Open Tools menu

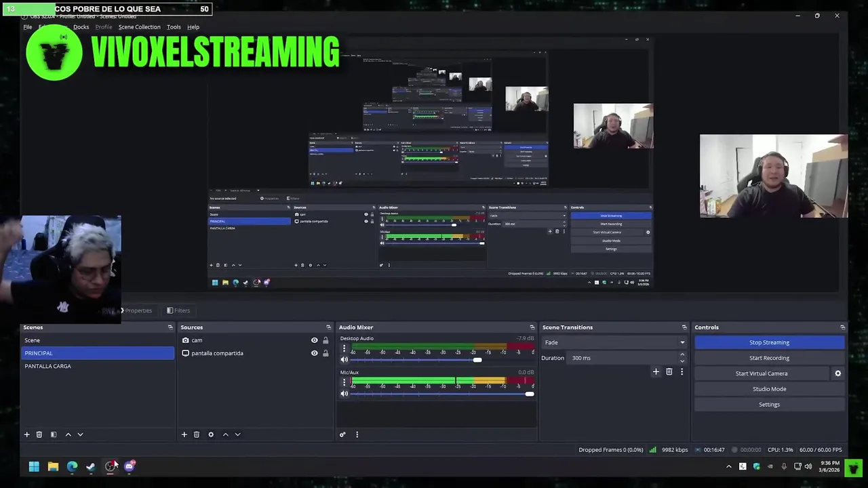174,27
